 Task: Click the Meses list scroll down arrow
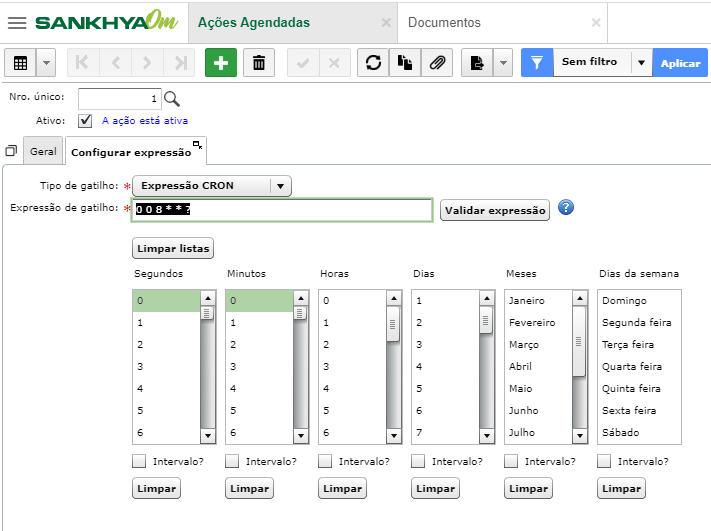point(580,436)
